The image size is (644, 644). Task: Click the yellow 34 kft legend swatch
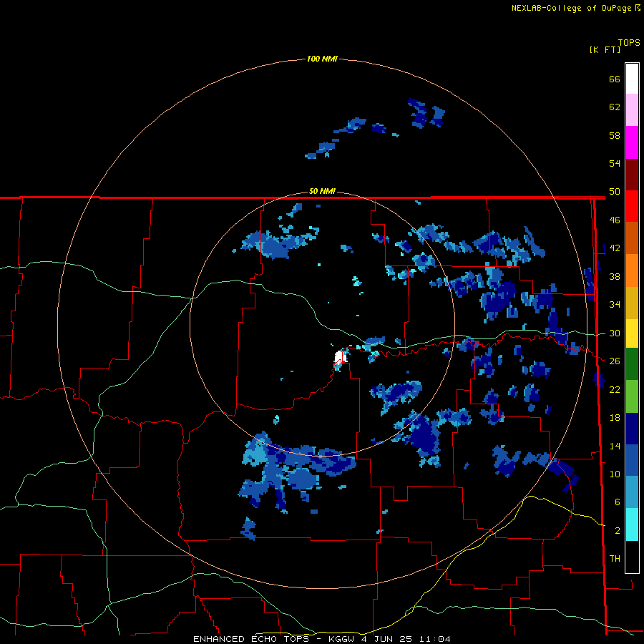pyautogui.click(x=632, y=333)
